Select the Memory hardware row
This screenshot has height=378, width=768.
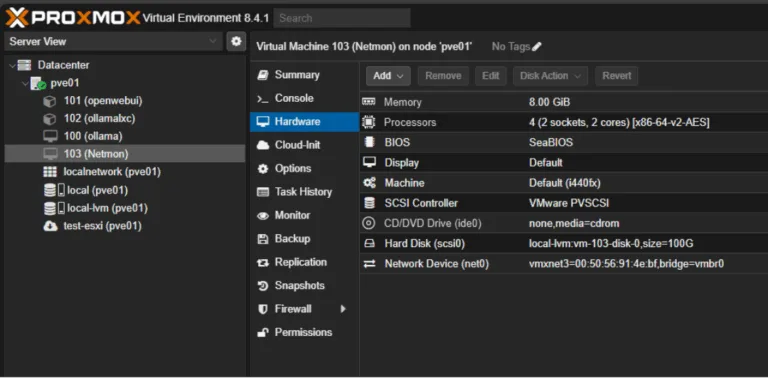tap(564, 102)
